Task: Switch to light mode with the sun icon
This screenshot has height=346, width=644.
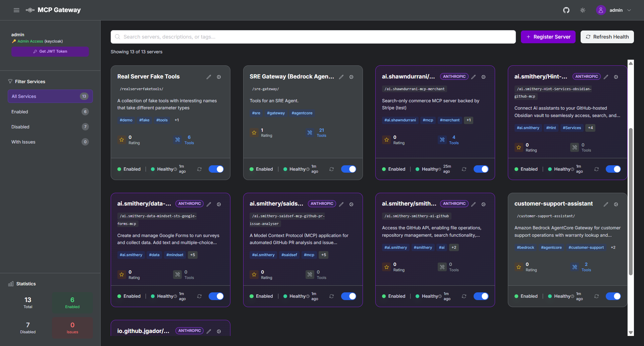Action: coord(583,10)
